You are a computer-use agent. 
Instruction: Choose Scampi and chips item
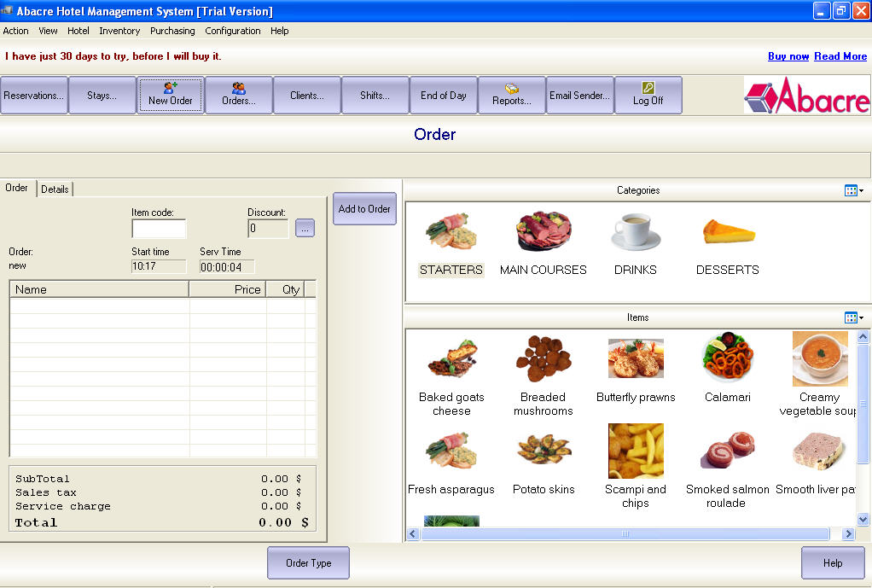636,467
